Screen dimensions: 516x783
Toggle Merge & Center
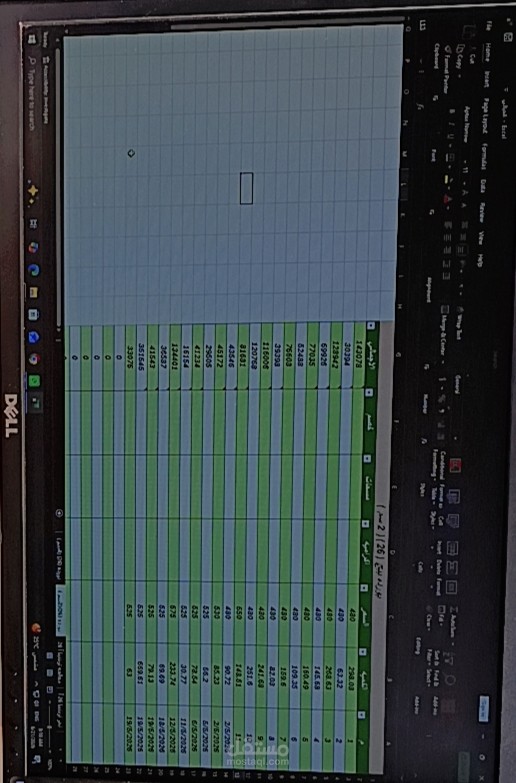point(445,332)
